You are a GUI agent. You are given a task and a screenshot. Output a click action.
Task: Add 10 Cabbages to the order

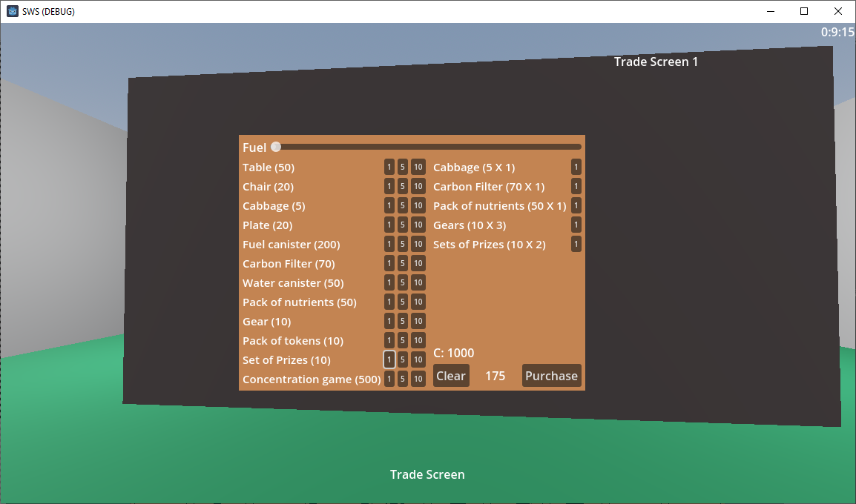pos(418,205)
